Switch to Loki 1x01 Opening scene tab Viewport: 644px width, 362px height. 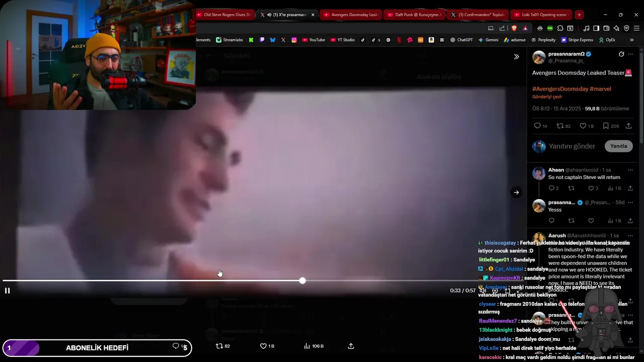[x=541, y=15]
